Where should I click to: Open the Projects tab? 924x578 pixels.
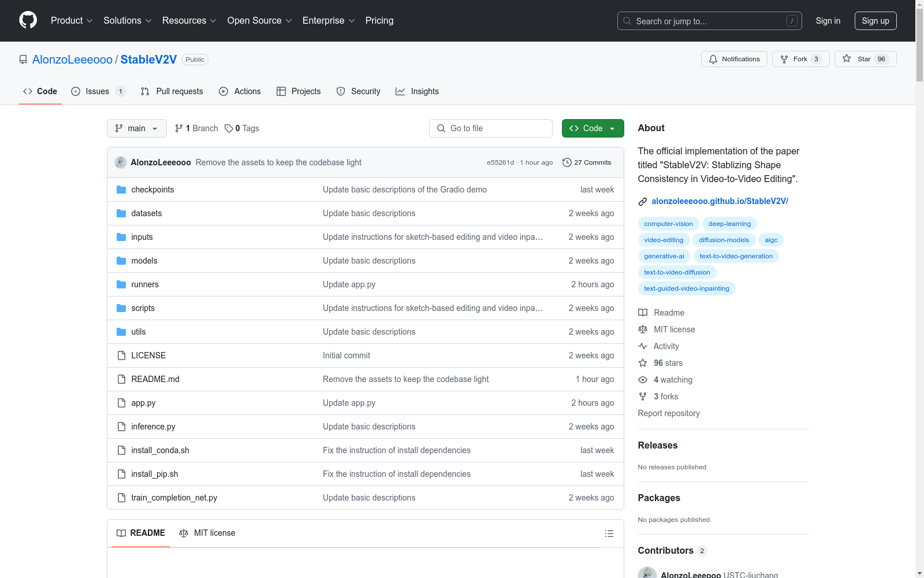pos(299,91)
